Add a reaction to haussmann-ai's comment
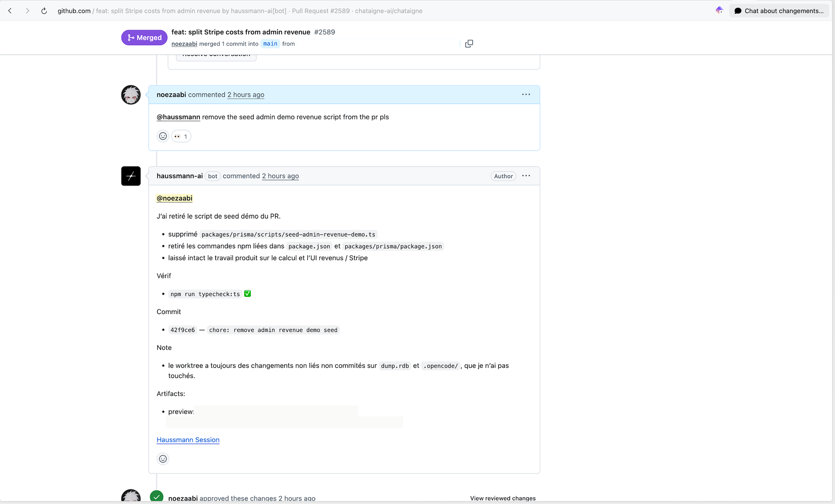The height and width of the screenshot is (504, 835). coord(163,459)
